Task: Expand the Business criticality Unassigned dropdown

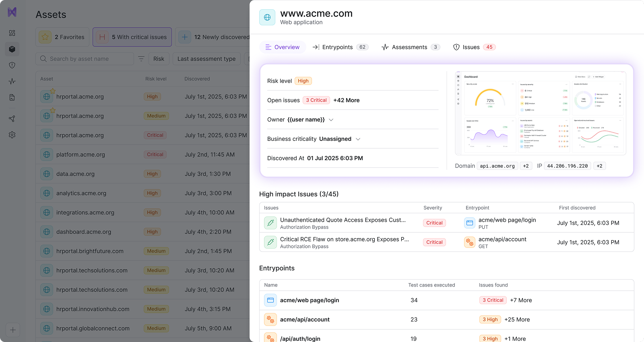Action: coord(358,139)
